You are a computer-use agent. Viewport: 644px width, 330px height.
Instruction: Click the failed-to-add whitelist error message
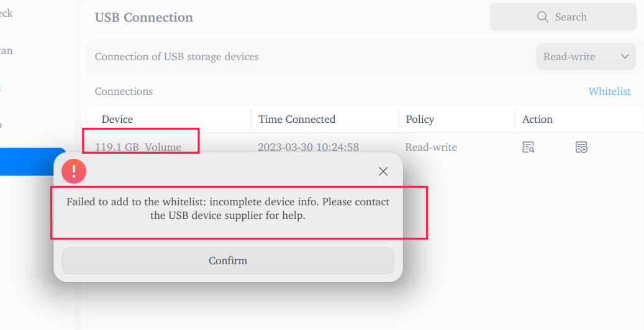pos(228,209)
